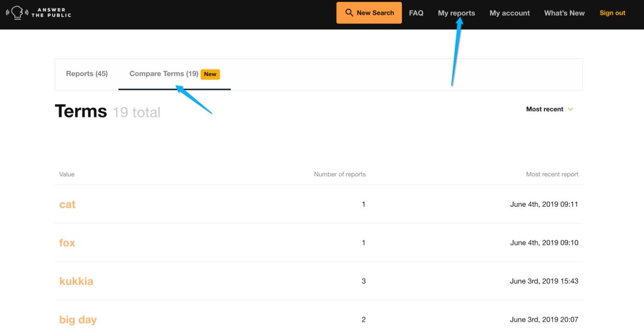Screen dimensions: 644x332
Task: Sign out of the account
Action: pos(612,13)
